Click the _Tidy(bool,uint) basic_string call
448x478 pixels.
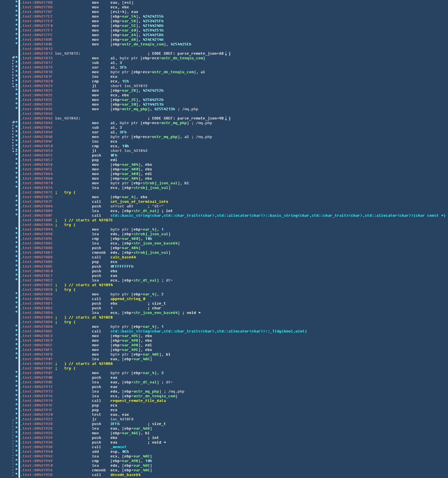pyautogui.click(x=208, y=331)
